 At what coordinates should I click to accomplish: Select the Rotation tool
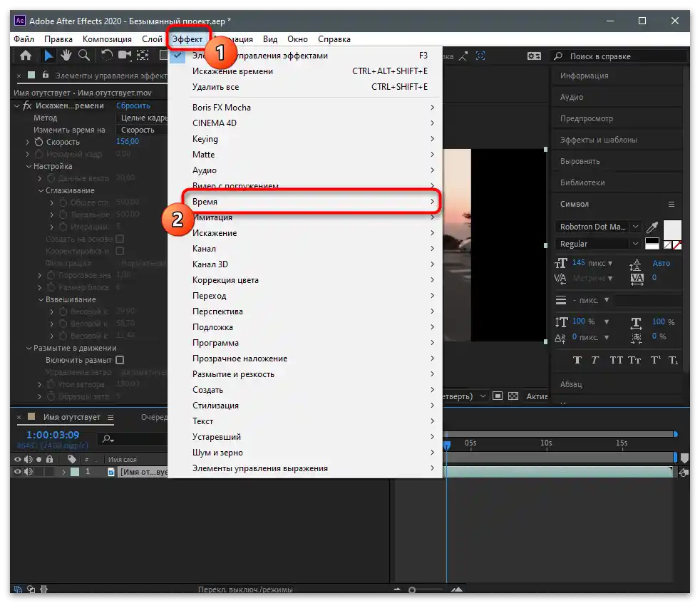107,56
